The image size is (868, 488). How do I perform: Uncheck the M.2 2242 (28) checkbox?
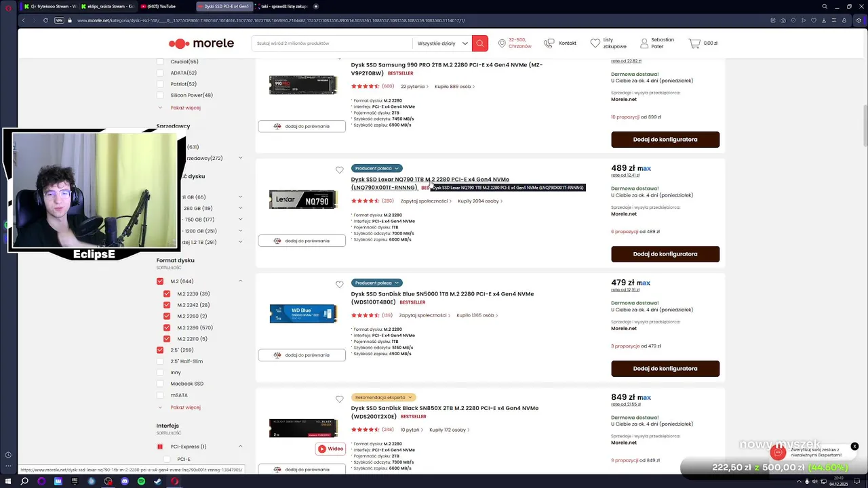(167, 305)
